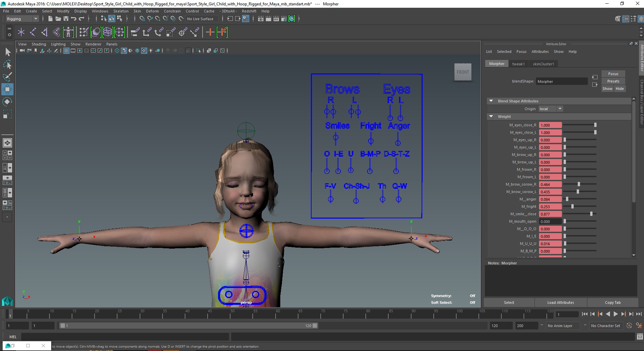Screen dimensions: 644x351
Task: Collapse the Weight section
Action: pos(491,117)
